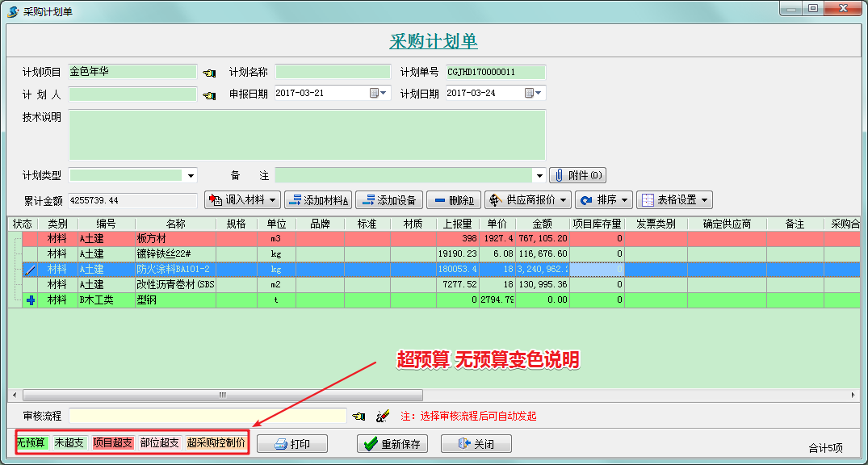Expand the 计划类型 dropdown
This screenshot has width=868, height=465.
coord(191,175)
